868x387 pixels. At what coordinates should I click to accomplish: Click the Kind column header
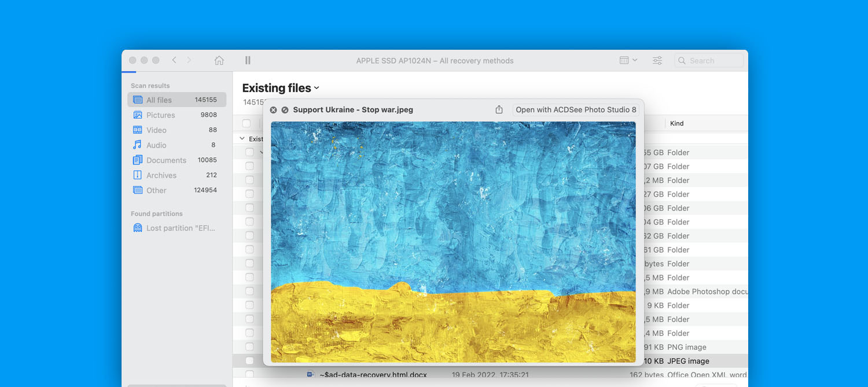click(676, 123)
